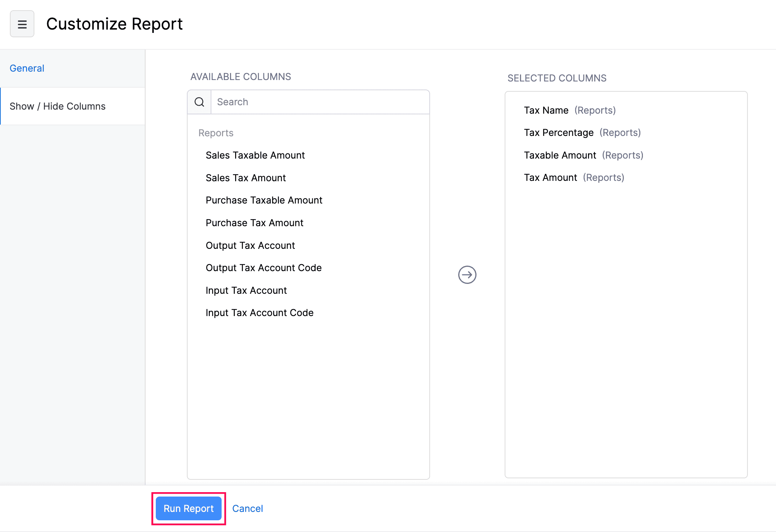Select Output Tax Account column
Viewport: 776px width, 532px height.
(x=250, y=246)
